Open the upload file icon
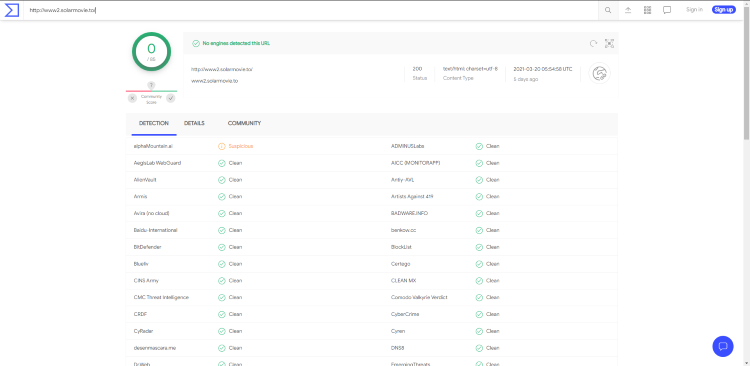750x366 pixels. [x=628, y=10]
